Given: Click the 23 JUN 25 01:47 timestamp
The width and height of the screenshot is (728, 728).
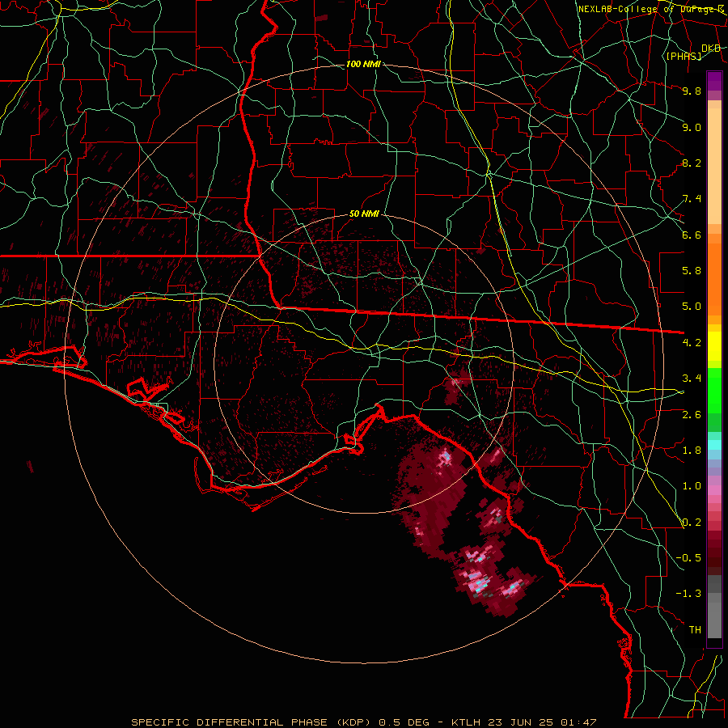Looking at the screenshot, I should point(542,722).
